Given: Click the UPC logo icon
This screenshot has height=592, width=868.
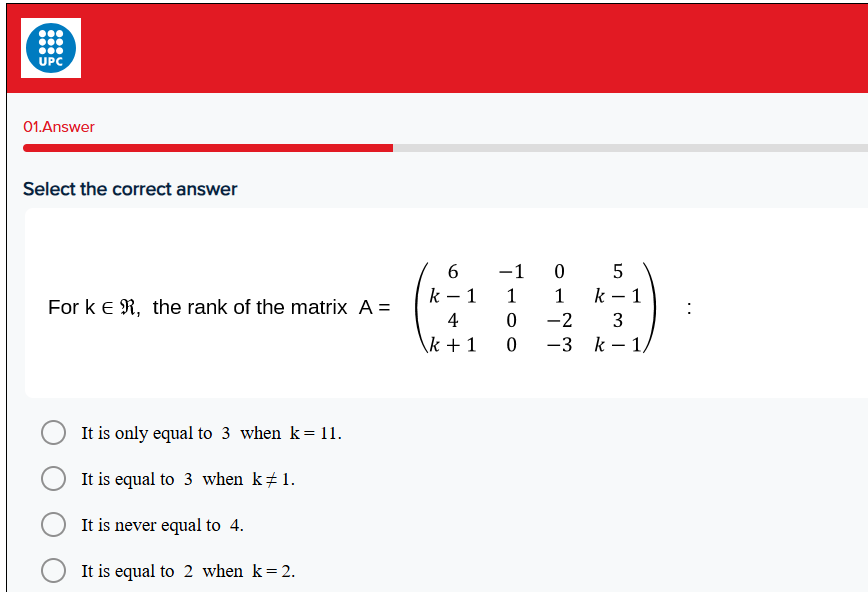Looking at the screenshot, I should [51, 48].
